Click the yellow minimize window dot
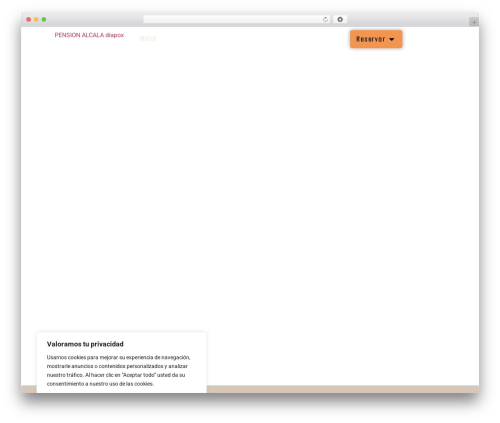This screenshot has height=423, width=500. tap(36, 19)
